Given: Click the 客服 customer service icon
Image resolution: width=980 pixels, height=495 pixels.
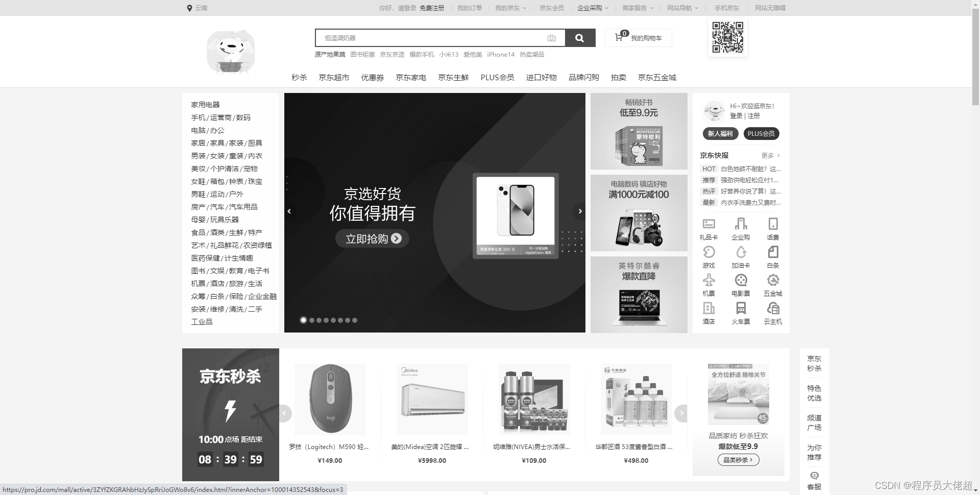Looking at the screenshot, I should coord(814,476).
